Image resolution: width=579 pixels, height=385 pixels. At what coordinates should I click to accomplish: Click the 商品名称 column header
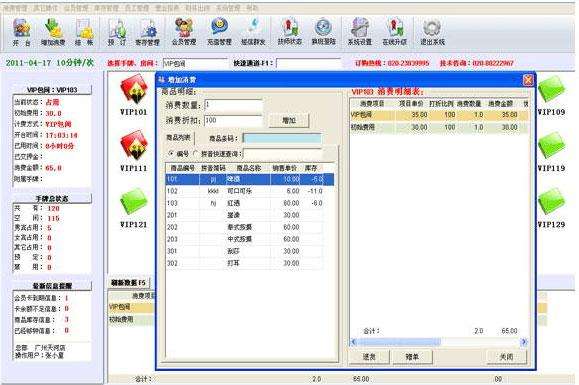click(249, 168)
